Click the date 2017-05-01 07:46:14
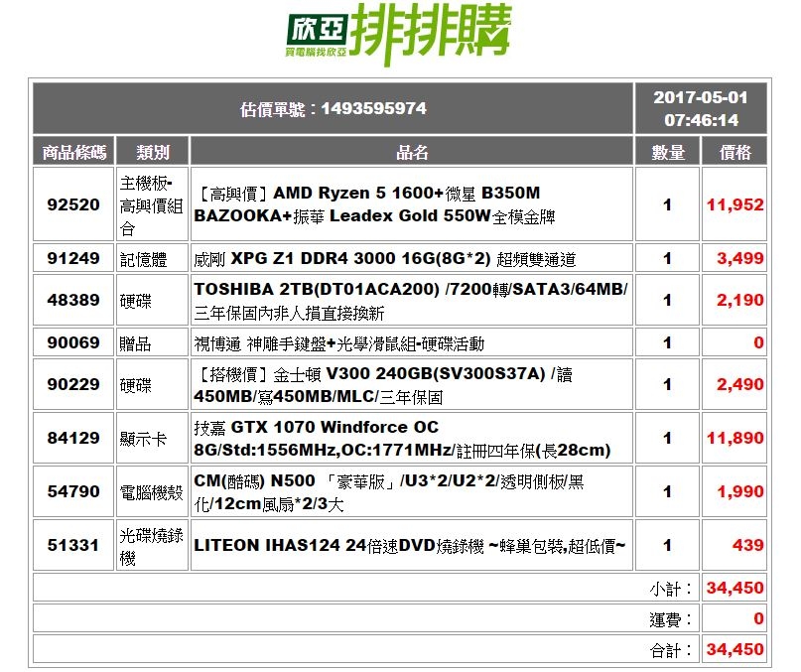The width and height of the screenshot is (801, 672). coord(701,108)
